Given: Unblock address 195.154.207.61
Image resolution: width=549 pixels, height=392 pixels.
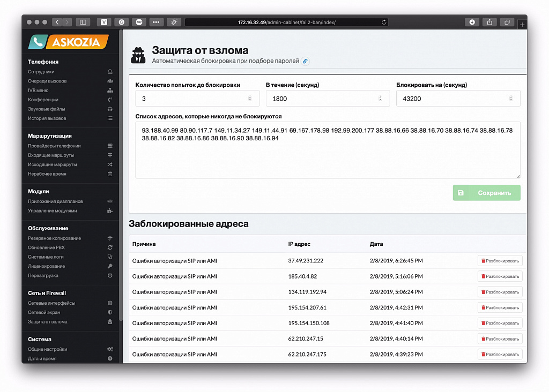Looking at the screenshot, I should tap(500, 308).
